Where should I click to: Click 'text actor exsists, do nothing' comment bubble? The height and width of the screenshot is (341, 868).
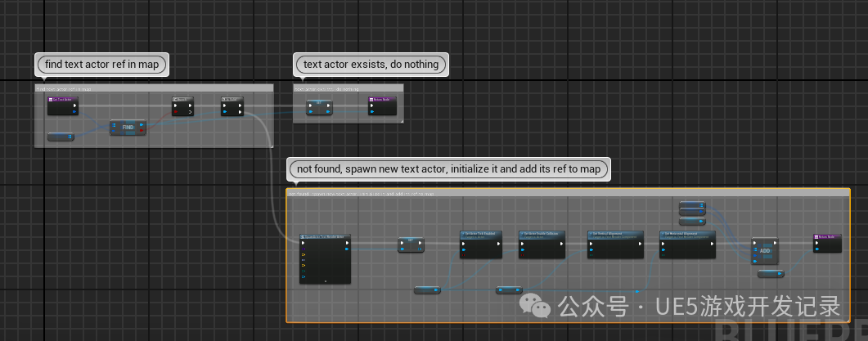point(371,65)
